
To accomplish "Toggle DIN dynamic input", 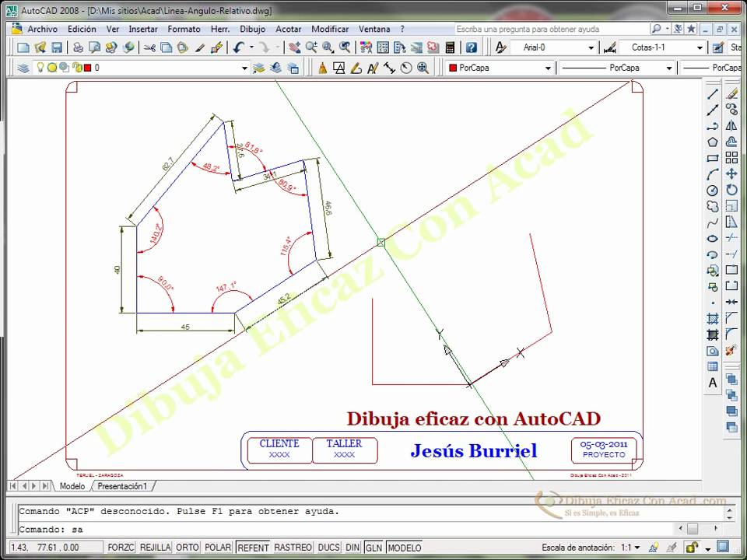I will click(x=352, y=548).
